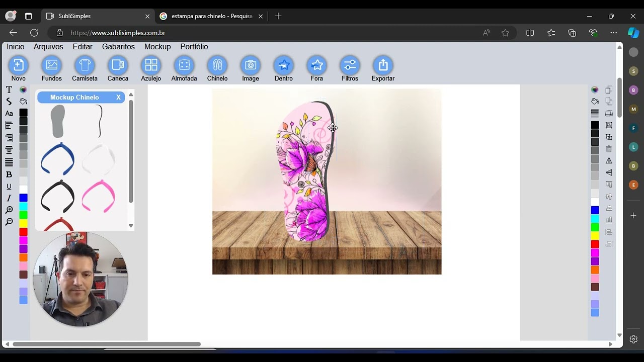Open the Gabaritos menu
This screenshot has height=362, width=644.
point(118,47)
